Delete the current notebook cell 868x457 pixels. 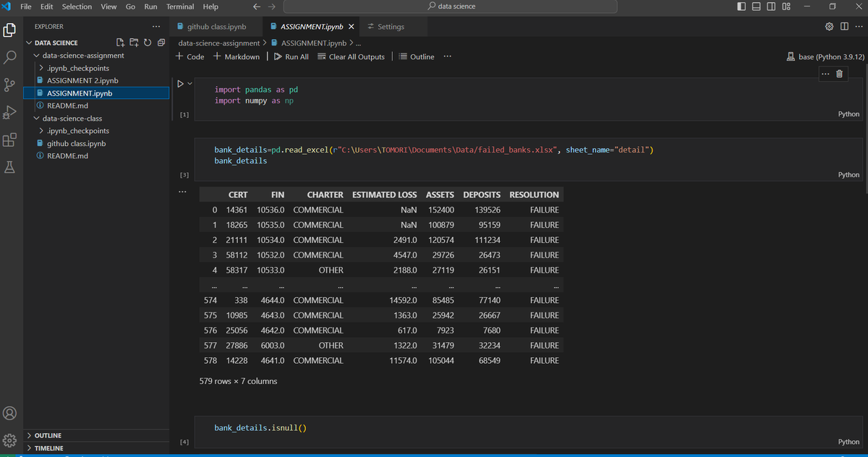(839, 73)
